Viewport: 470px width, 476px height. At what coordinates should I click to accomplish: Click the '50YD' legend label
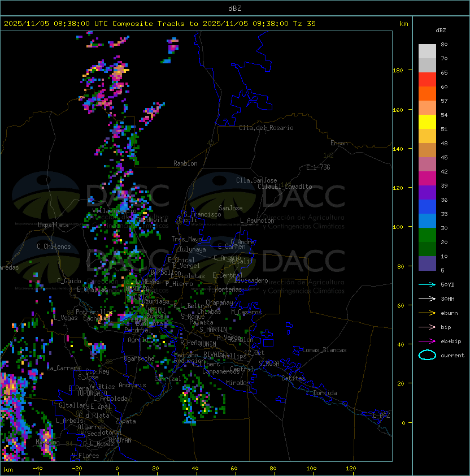pos(447,285)
